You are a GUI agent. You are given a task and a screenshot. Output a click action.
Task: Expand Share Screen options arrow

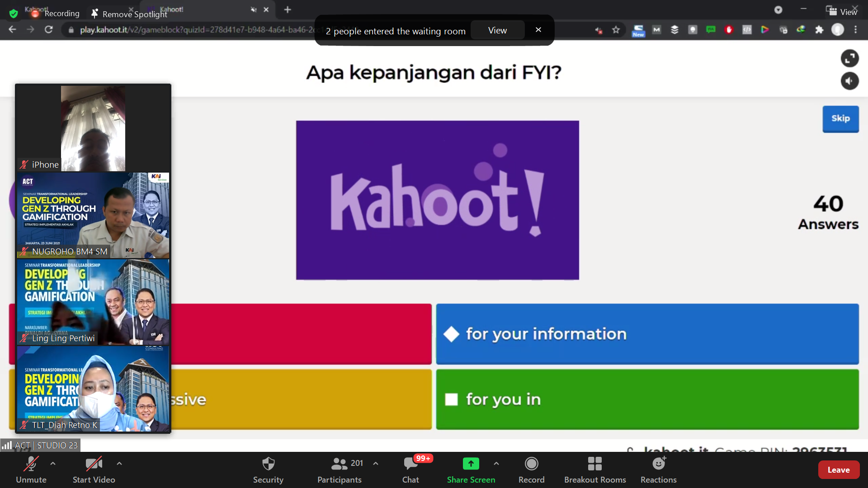point(496,463)
